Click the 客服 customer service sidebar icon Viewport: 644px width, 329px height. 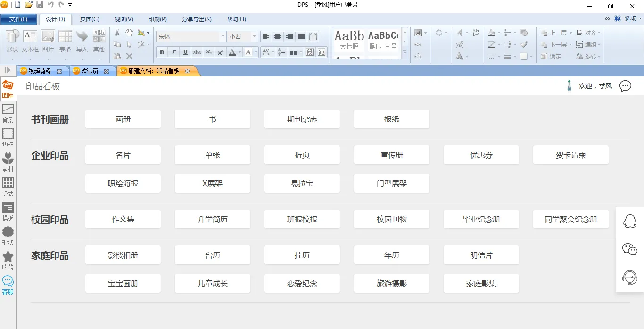point(8,285)
